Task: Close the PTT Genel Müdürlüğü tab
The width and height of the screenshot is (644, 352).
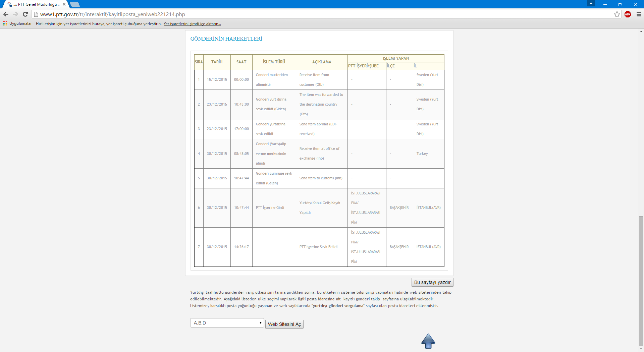Action: [x=64, y=4]
